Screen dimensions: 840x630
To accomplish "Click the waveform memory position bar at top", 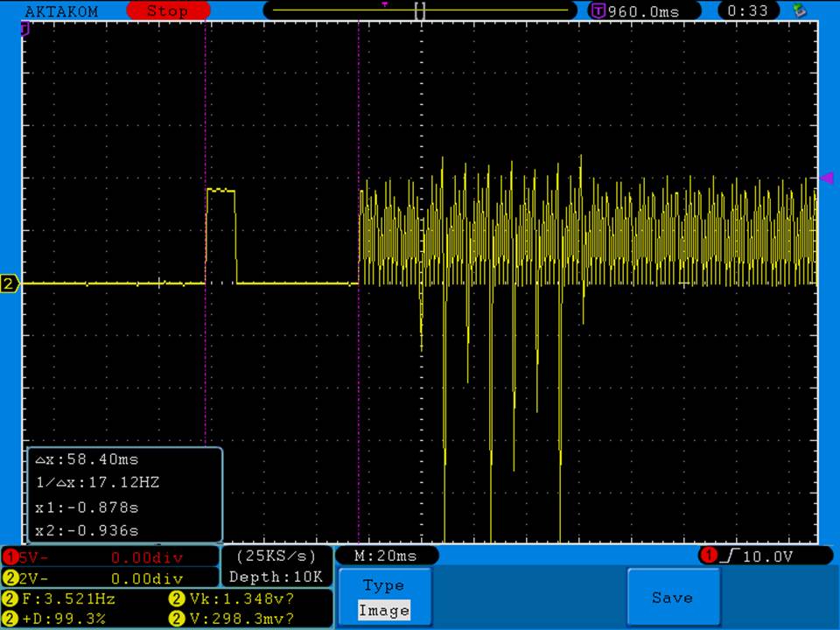I will coord(420,11).
